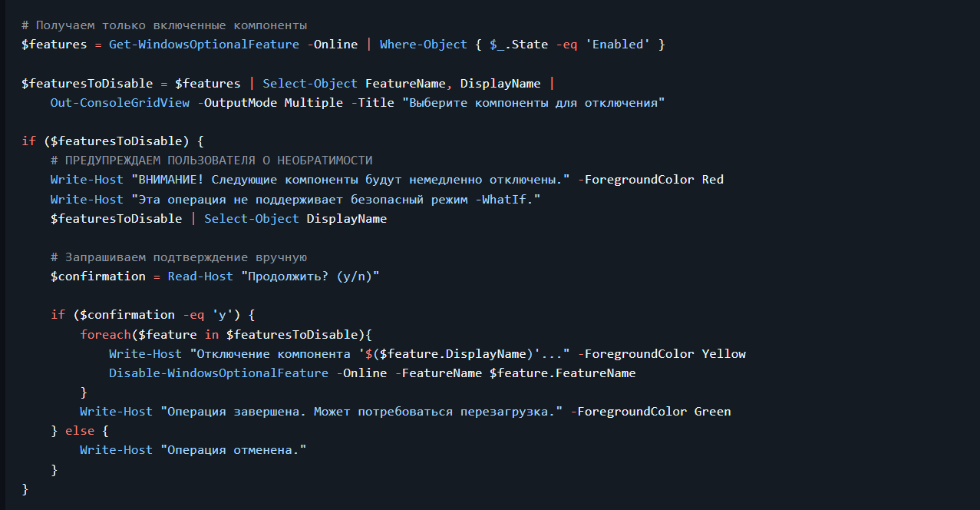
Task: Click the "Выберите компоненты для отключения" string
Action: 533,103
